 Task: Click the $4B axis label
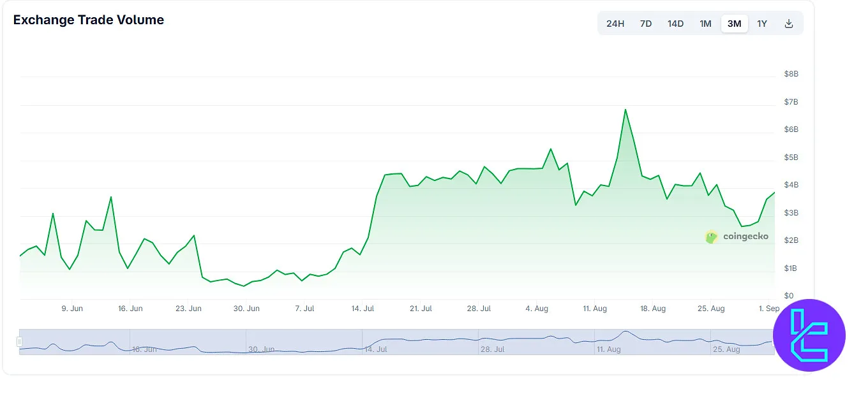tap(791, 185)
